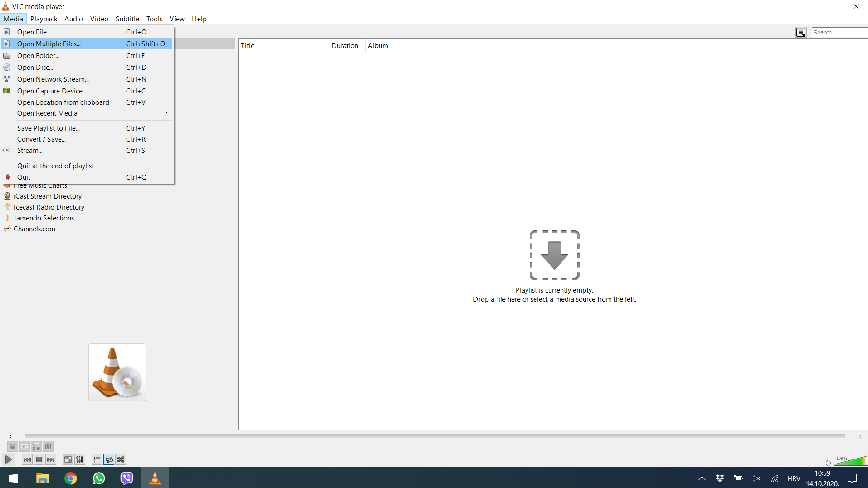Browse the Icecast Radio Directory
The height and width of the screenshot is (488, 868).
pos(49,207)
